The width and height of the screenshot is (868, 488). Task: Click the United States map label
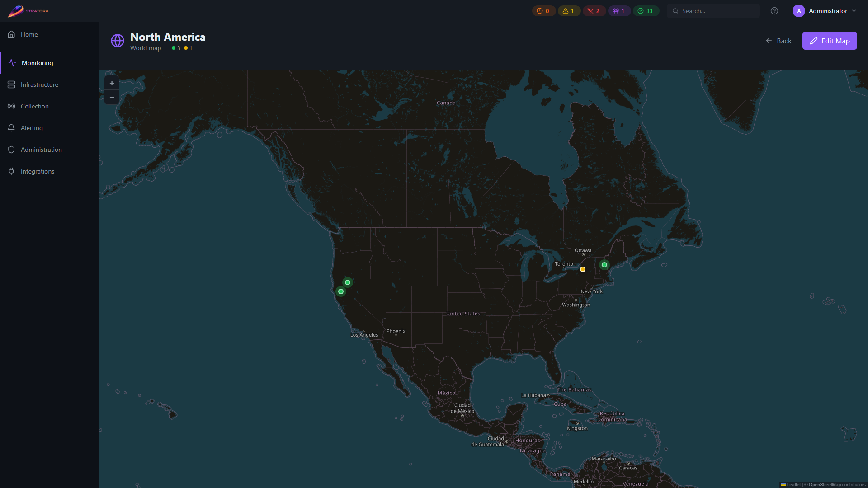click(463, 314)
